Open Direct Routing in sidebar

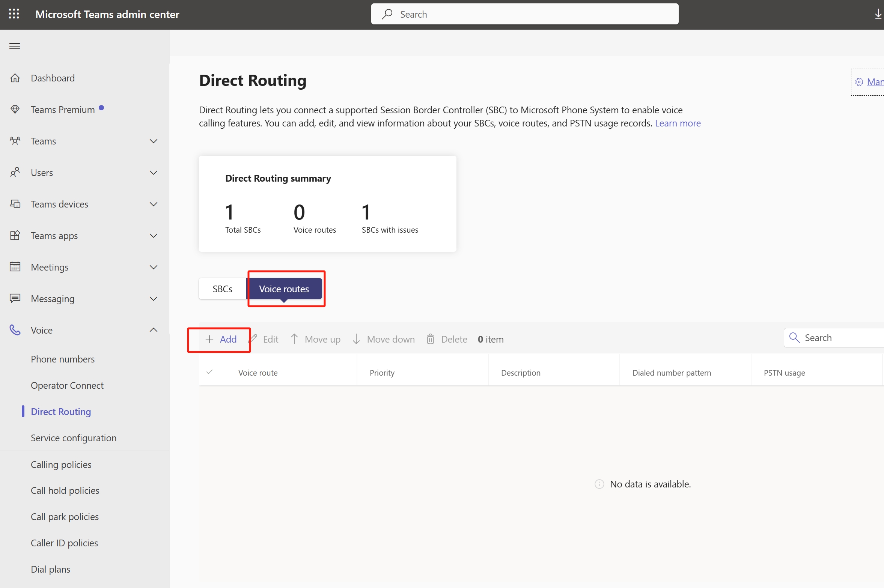[x=61, y=412]
